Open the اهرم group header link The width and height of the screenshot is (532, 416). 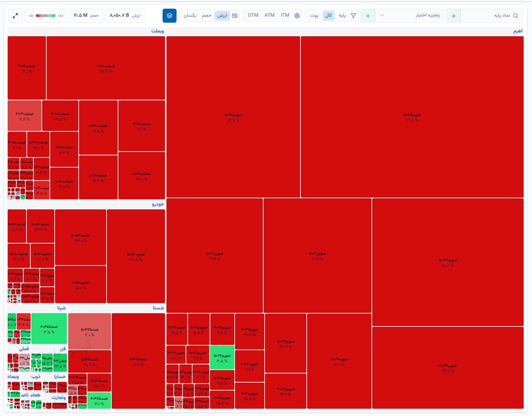(518, 31)
